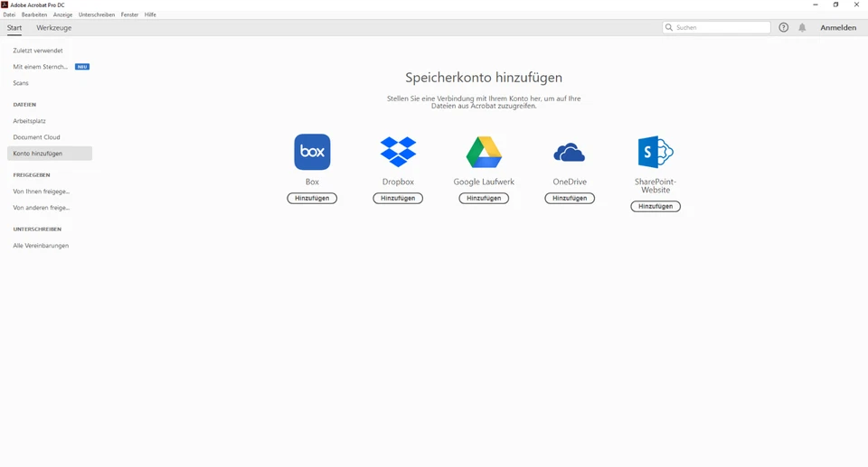Click the Google Laufwerk drive icon

484,152
